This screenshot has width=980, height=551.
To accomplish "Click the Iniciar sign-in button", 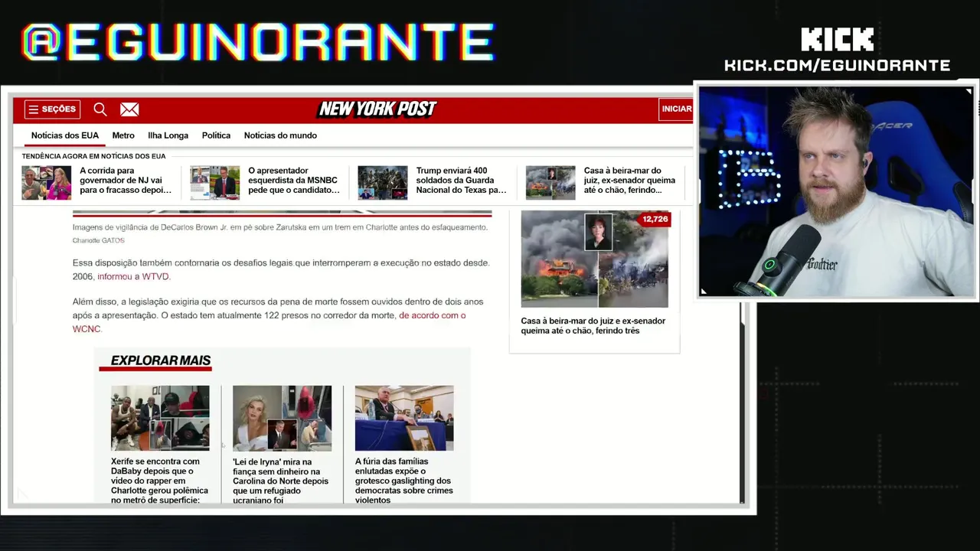I will [676, 109].
